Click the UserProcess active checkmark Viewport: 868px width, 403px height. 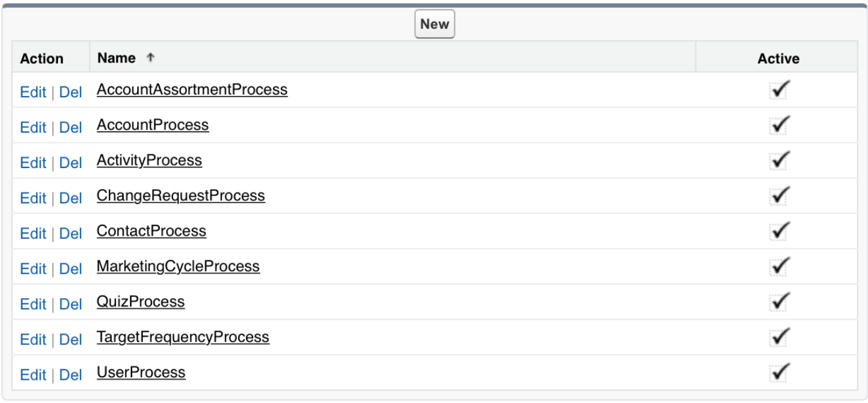pyautogui.click(x=779, y=372)
